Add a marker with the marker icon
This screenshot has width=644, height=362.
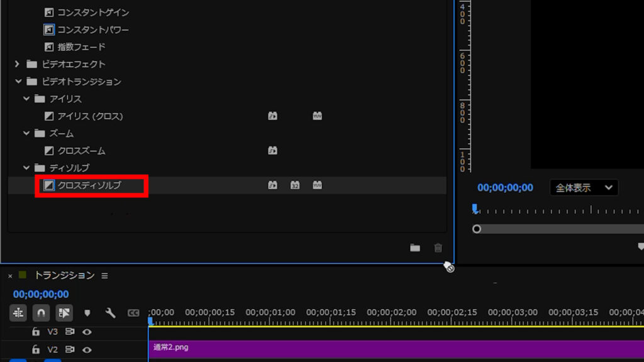point(87,312)
